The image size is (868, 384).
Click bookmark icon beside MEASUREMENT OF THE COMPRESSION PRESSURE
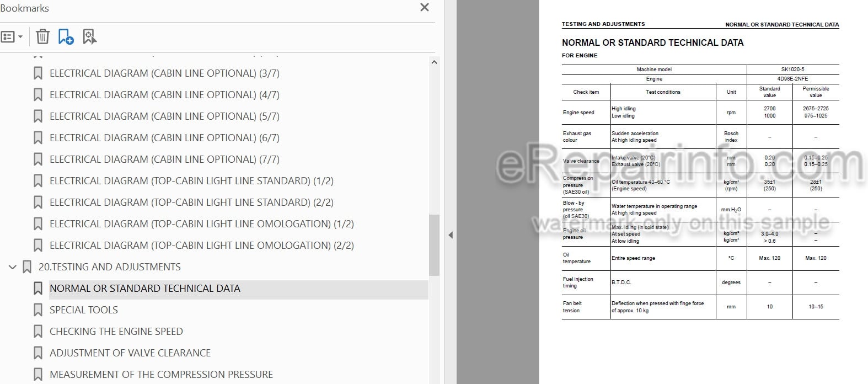[x=38, y=375]
